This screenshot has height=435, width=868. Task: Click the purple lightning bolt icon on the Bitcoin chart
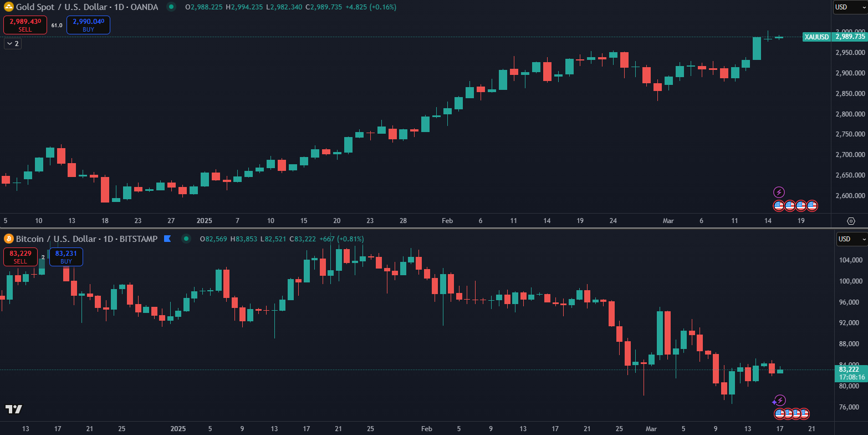(780, 400)
